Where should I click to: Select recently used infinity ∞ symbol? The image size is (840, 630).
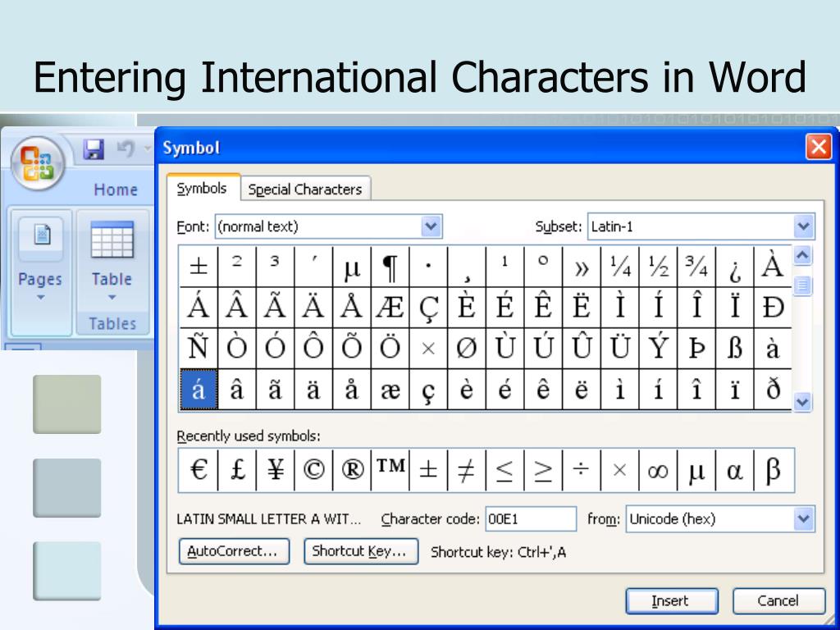[658, 470]
